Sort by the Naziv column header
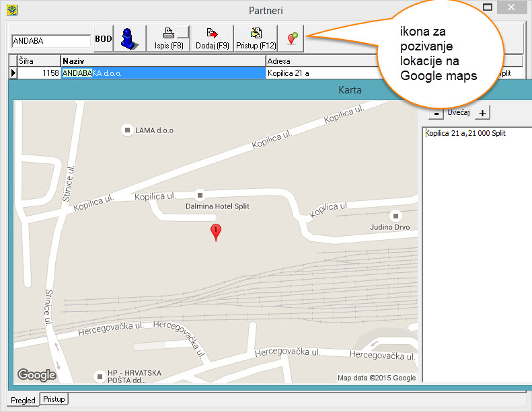 (163, 61)
